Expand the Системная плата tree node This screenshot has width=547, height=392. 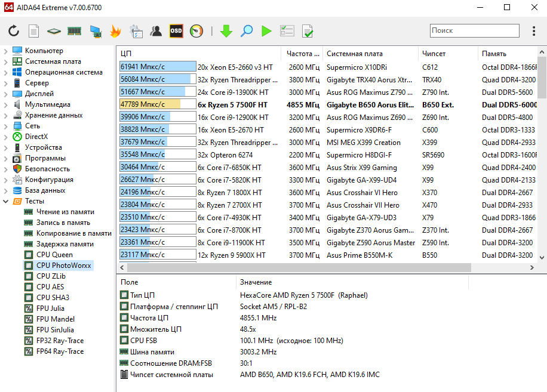(5, 61)
